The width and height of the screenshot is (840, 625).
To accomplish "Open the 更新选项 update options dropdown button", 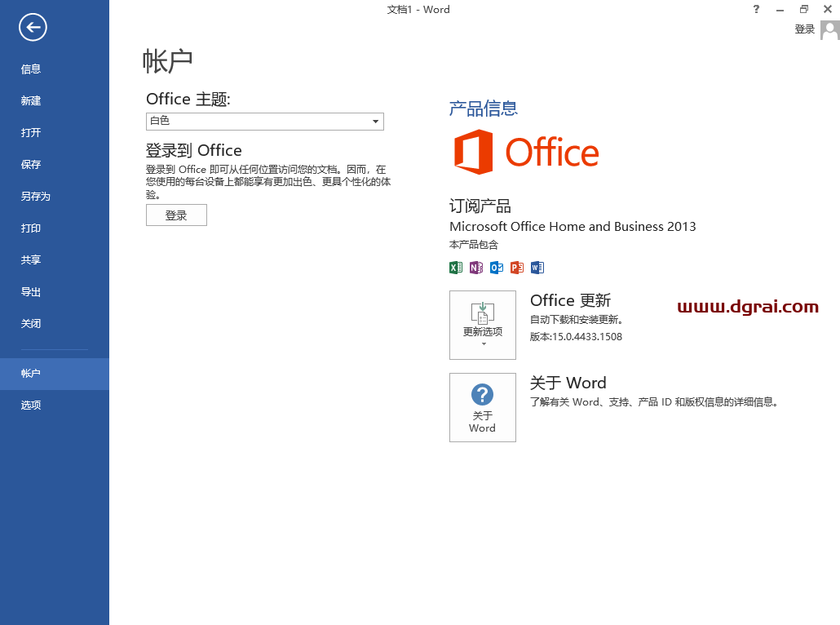I will click(483, 325).
